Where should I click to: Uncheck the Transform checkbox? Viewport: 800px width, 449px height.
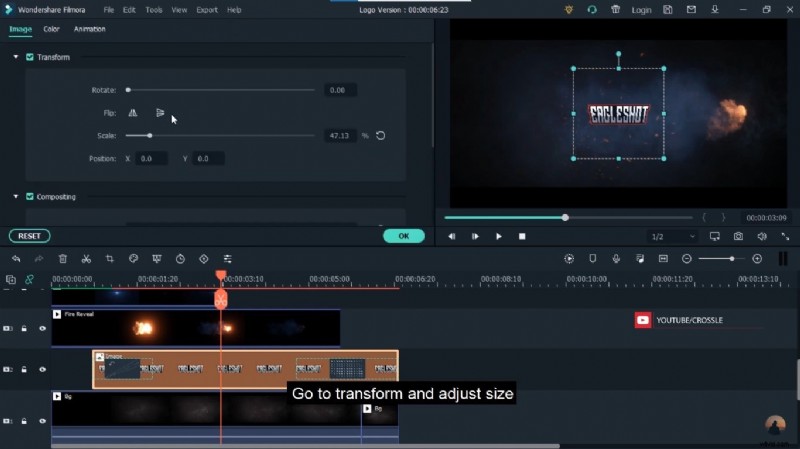[x=29, y=57]
